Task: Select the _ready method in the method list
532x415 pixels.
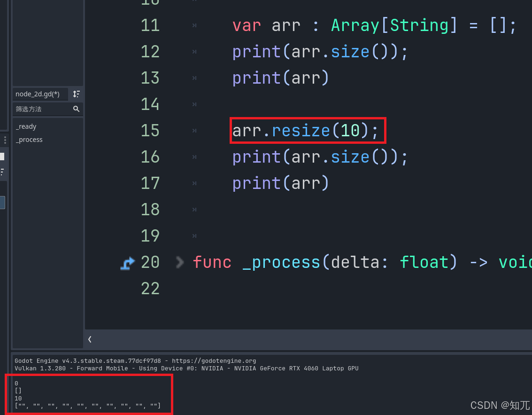Action: 26,126
